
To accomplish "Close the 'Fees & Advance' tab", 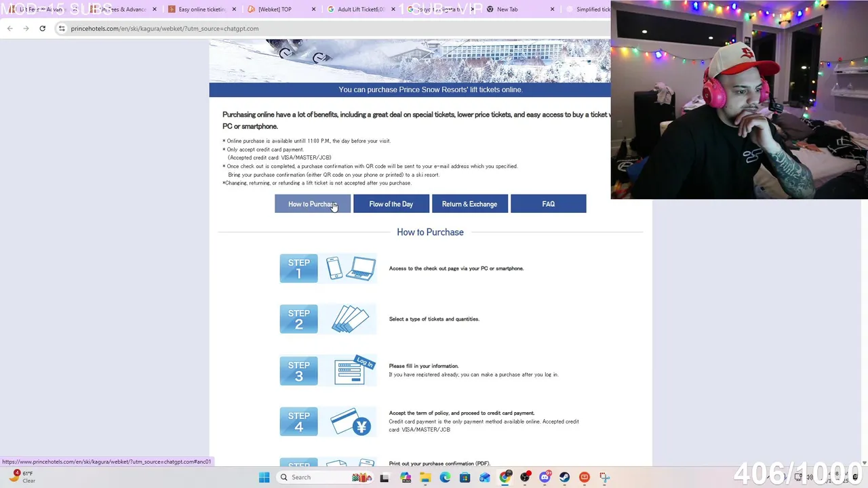I will tap(155, 9).
